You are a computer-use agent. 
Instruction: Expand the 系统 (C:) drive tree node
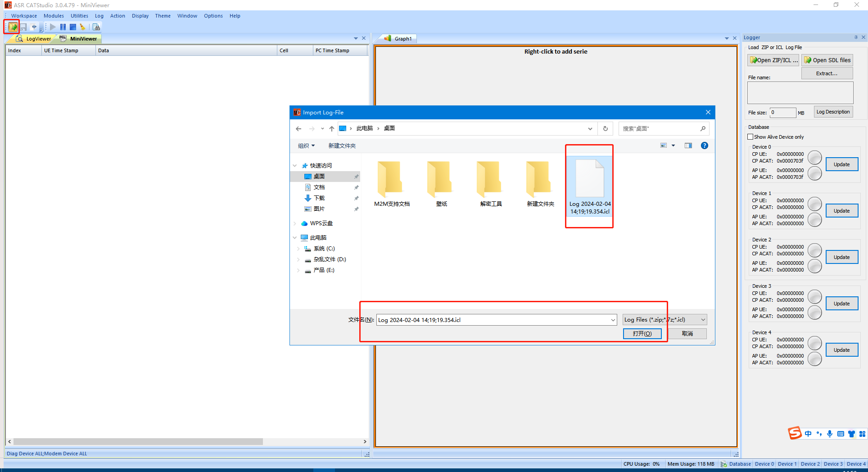click(x=298, y=249)
